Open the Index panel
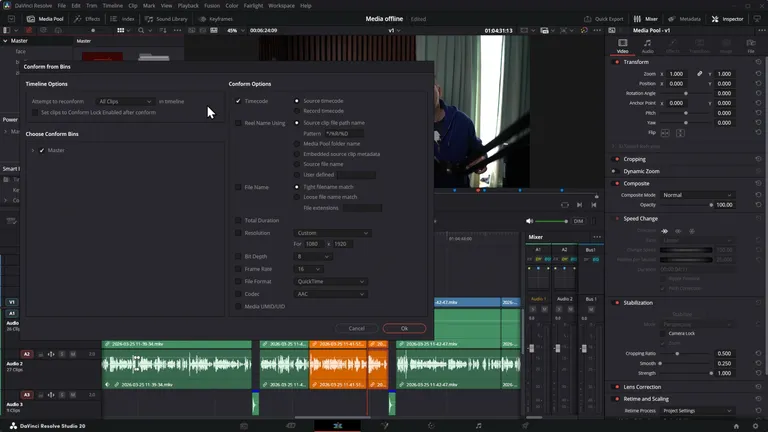Viewport: 768px width, 432px height. pos(122,19)
